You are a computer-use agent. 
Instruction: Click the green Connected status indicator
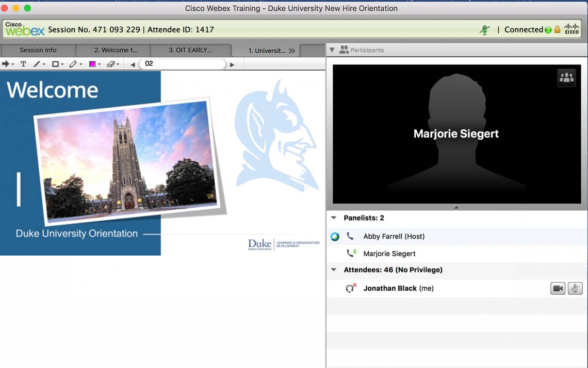pyautogui.click(x=548, y=30)
